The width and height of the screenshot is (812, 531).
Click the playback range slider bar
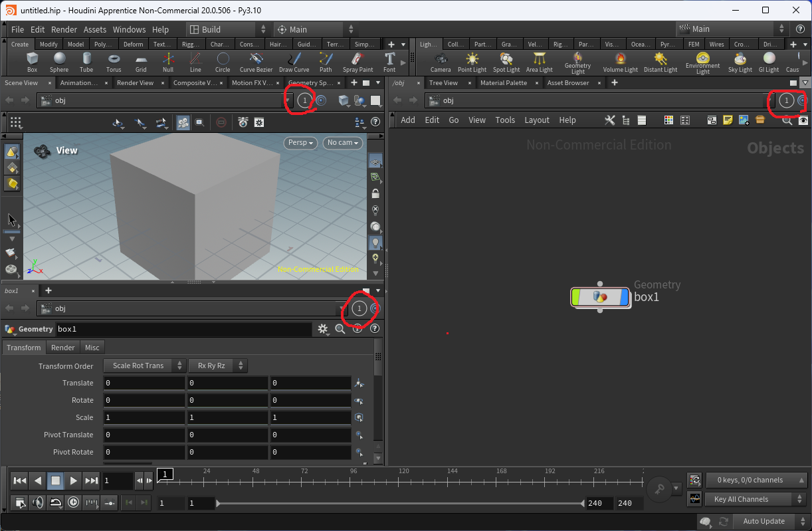(x=400, y=504)
